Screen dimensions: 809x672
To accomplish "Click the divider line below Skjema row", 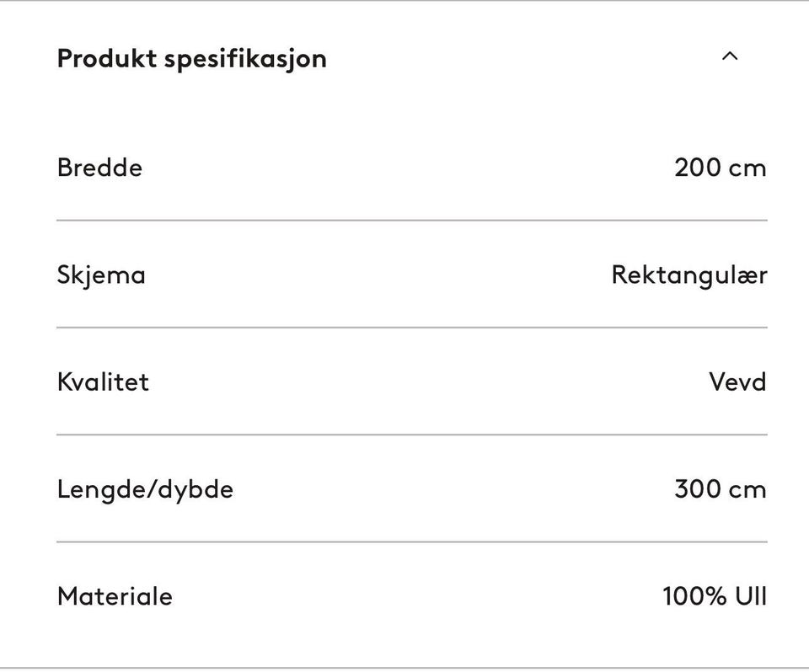I will [x=411, y=327].
